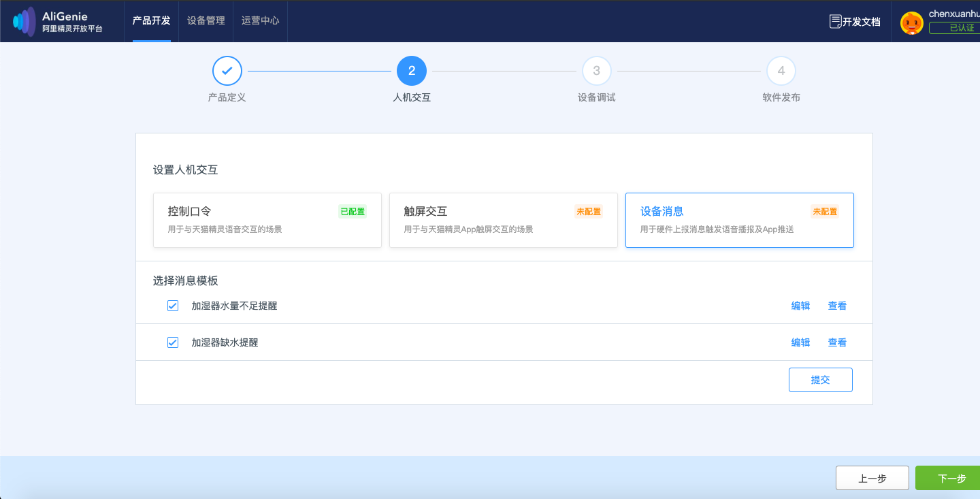Uncheck 加湿器缺水提醒 checkbox
This screenshot has height=499, width=980.
pos(173,342)
